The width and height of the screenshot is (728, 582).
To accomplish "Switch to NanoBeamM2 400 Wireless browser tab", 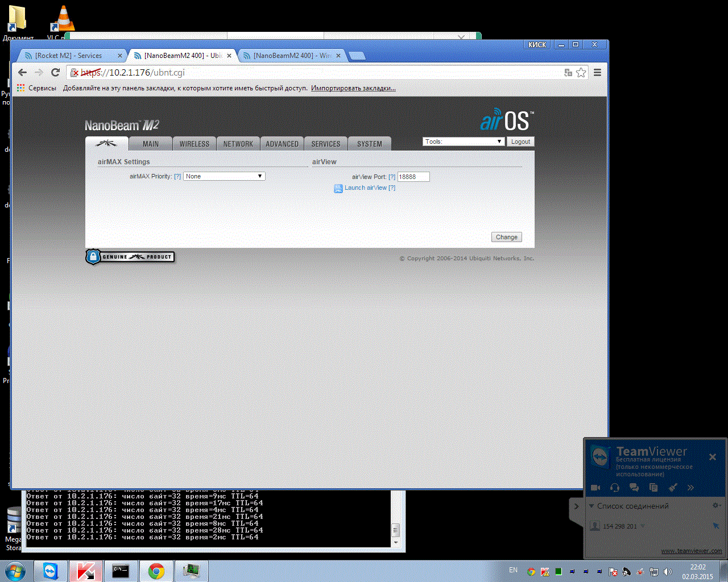I will (x=292, y=56).
